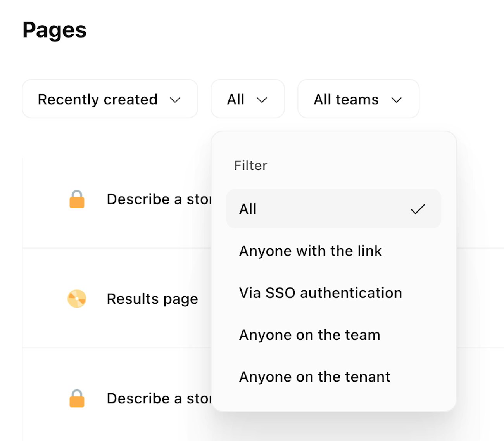Click the chevron beside Recently created

click(x=175, y=100)
